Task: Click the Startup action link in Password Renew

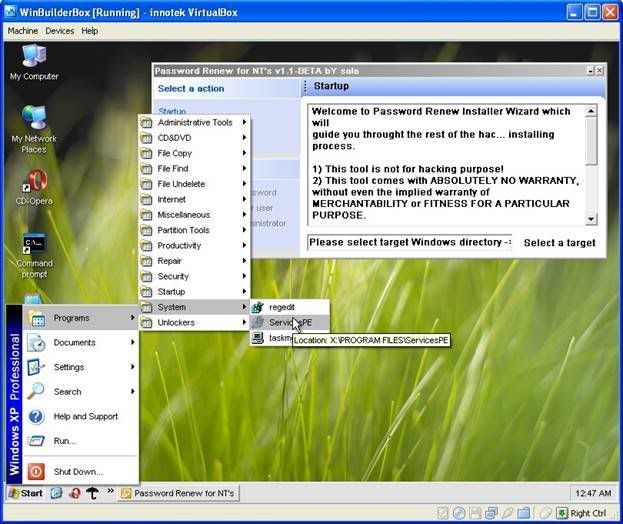Action: click(172, 111)
